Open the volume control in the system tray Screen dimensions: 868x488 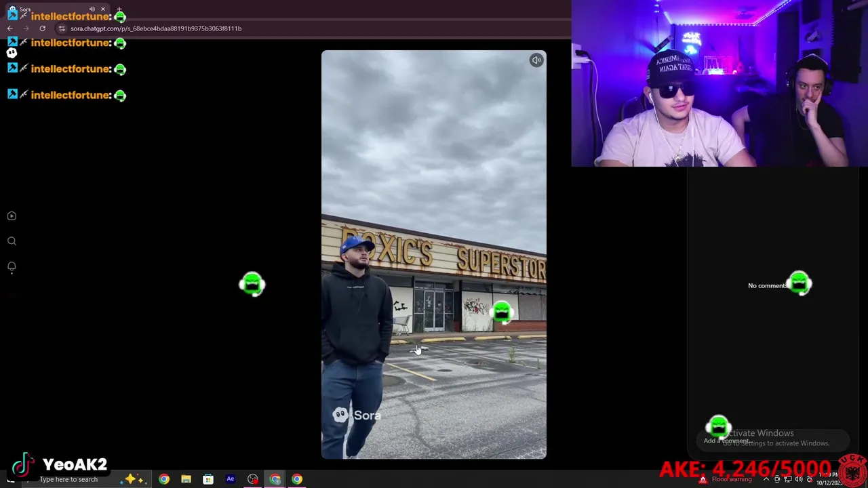pyautogui.click(x=799, y=479)
